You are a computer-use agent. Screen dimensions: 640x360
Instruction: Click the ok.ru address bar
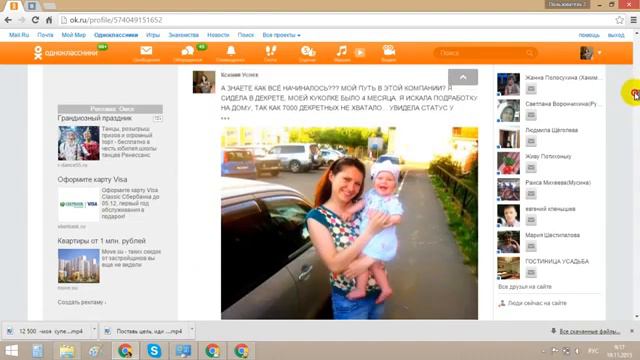[x=335, y=20]
